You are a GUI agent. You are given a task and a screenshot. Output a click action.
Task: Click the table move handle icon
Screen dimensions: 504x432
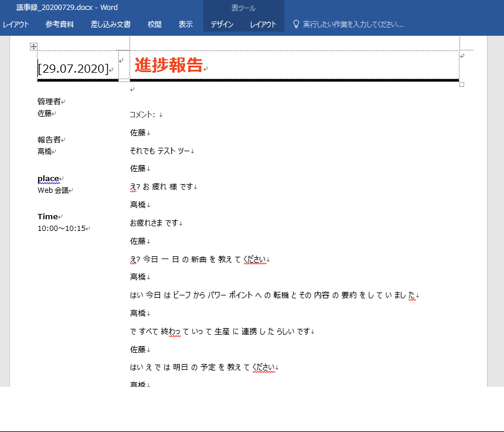tap(33, 46)
